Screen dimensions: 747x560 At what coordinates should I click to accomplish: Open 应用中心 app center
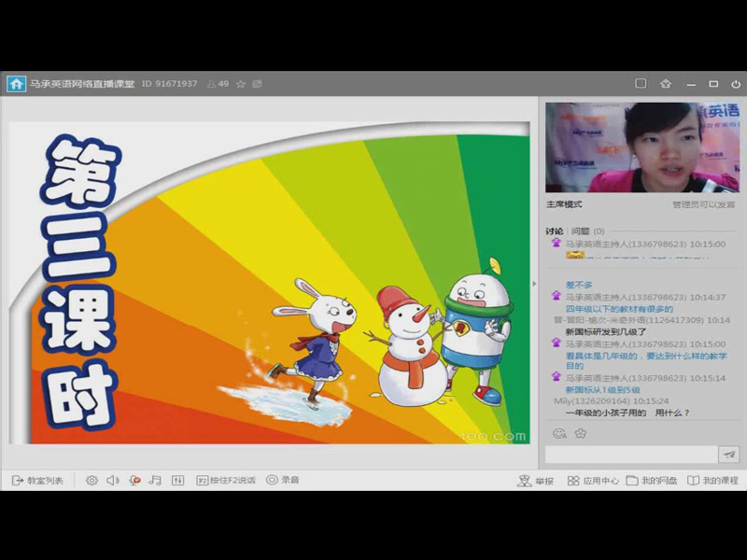[x=593, y=481]
